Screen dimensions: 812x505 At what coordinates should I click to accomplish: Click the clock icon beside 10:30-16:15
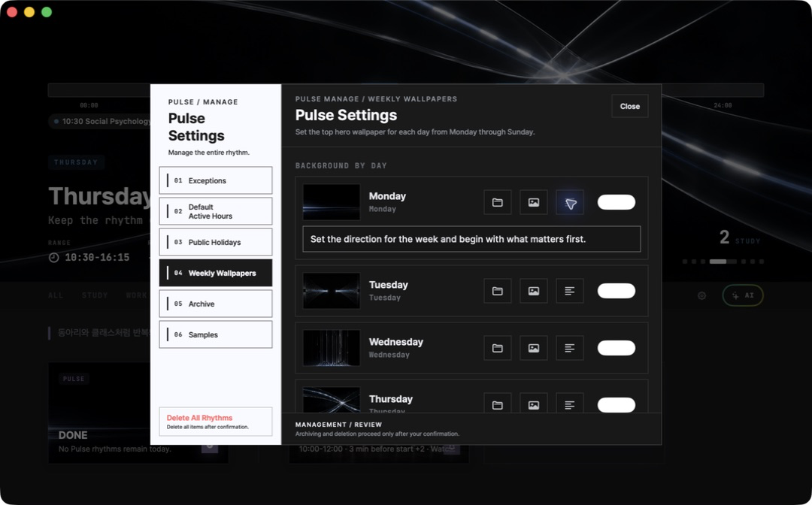pyautogui.click(x=54, y=258)
